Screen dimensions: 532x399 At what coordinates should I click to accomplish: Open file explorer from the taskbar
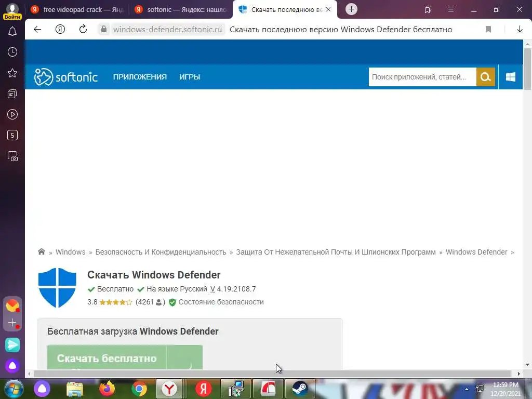point(75,389)
